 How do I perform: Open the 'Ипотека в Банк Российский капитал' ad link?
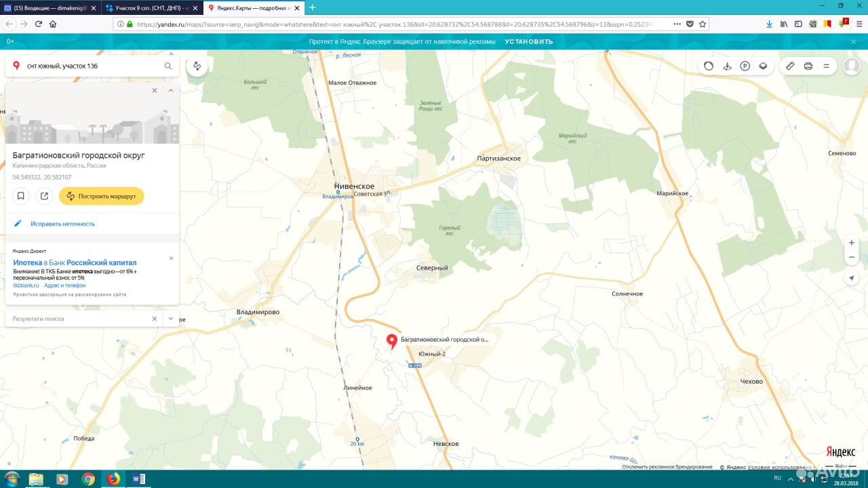tap(75, 262)
